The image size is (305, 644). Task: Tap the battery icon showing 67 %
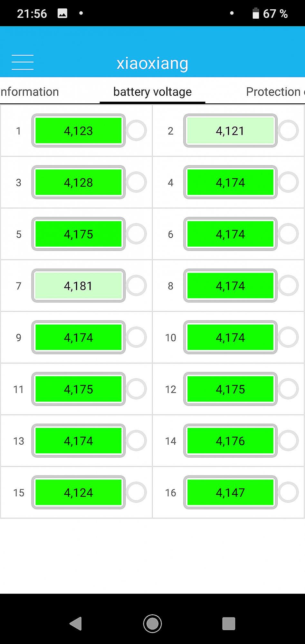click(256, 13)
